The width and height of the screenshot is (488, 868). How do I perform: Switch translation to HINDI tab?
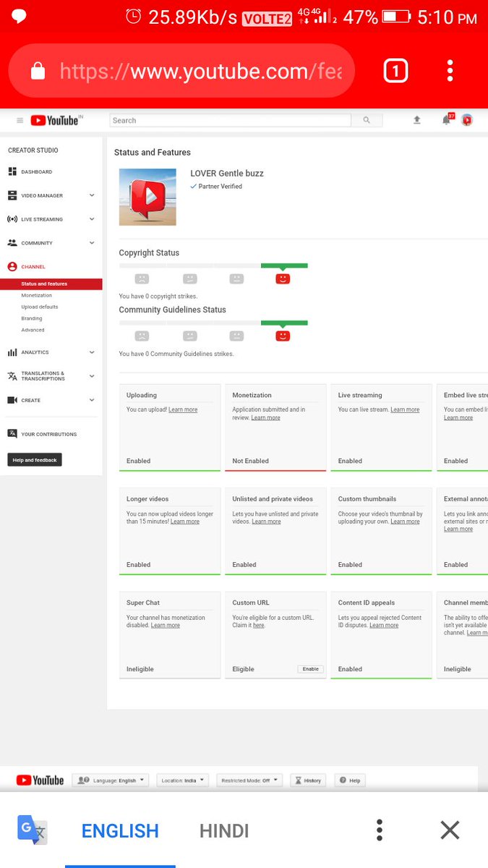(224, 831)
